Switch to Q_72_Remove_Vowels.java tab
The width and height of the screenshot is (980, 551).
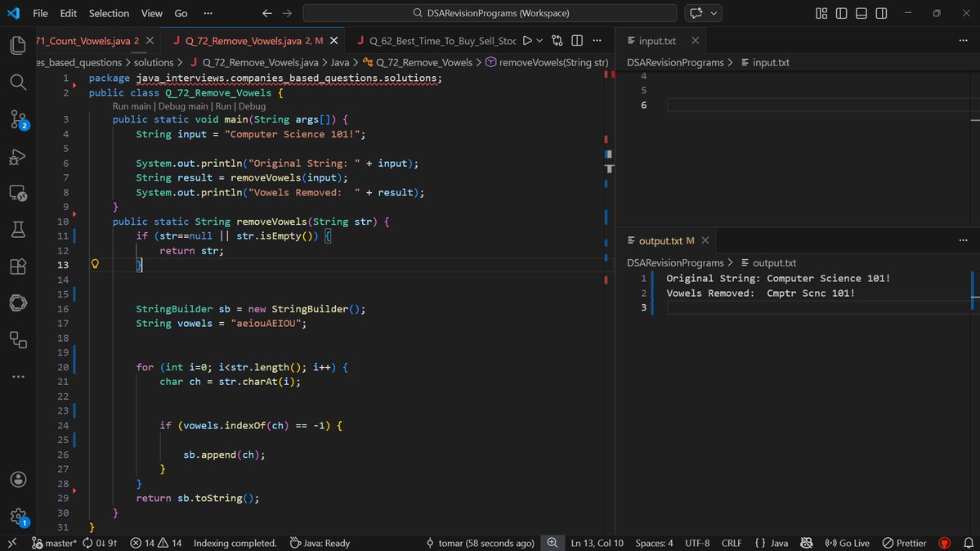click(253, 41)
